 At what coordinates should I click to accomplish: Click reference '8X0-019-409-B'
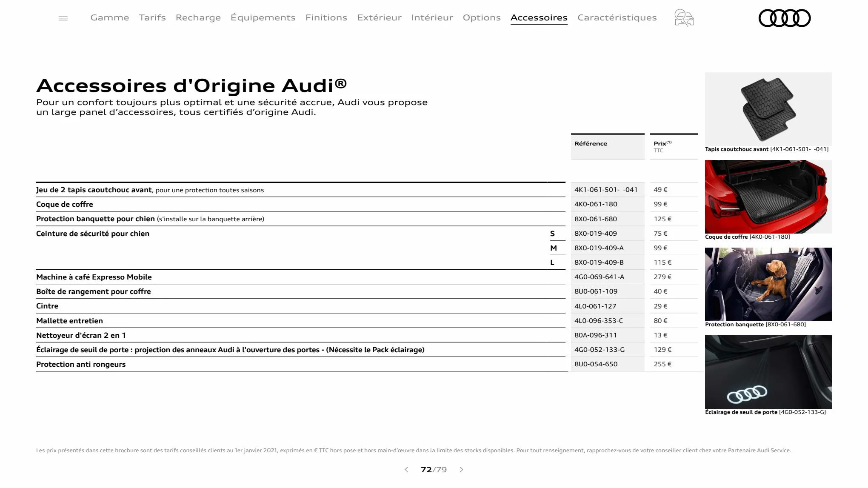click(x=599, y=263)
